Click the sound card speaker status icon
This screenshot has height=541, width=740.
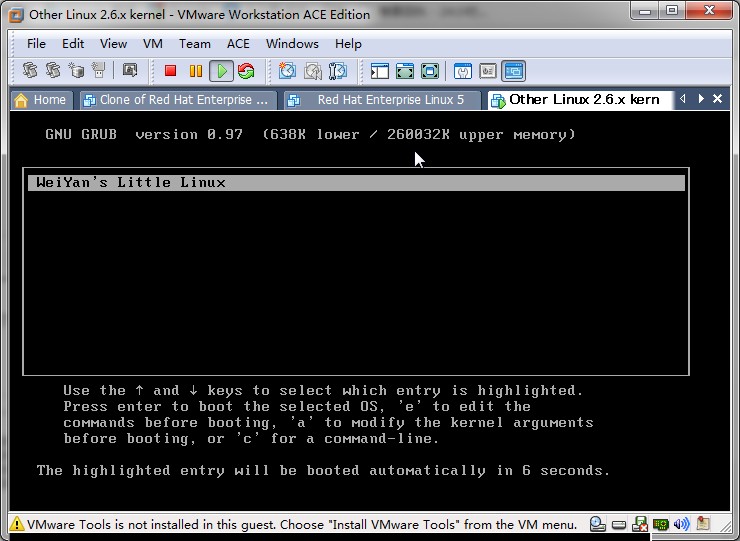pyautogui.click(x=681, y=524)
